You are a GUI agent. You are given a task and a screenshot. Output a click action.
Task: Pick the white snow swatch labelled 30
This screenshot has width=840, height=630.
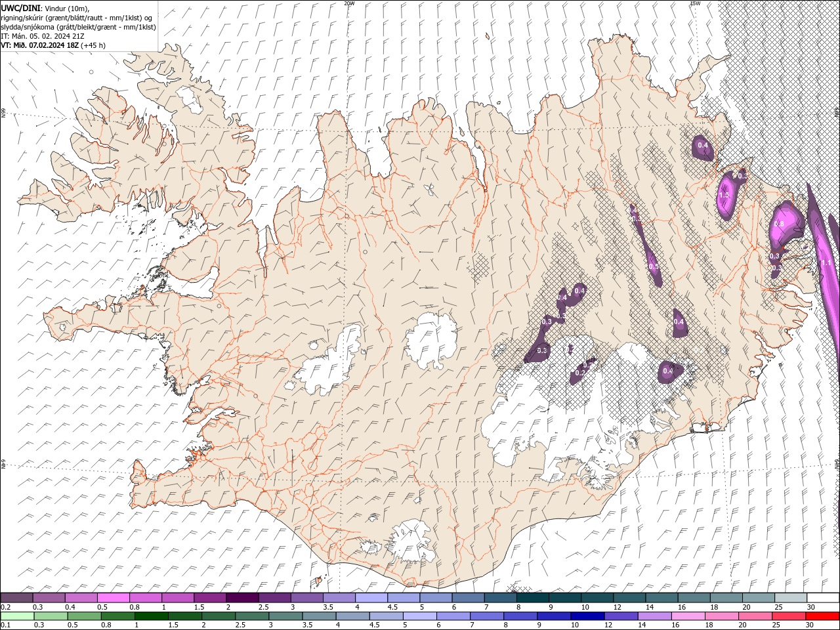coord(824,598)
